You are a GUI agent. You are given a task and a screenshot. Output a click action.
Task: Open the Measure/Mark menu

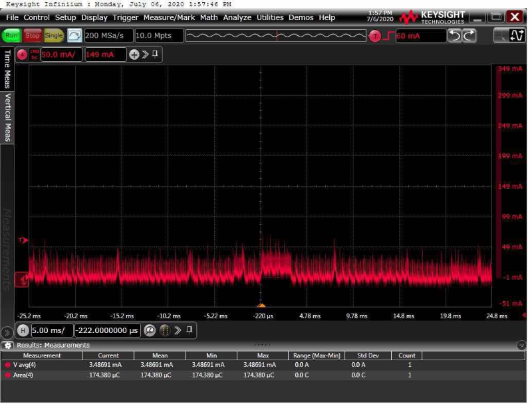[x=169, y=17]
